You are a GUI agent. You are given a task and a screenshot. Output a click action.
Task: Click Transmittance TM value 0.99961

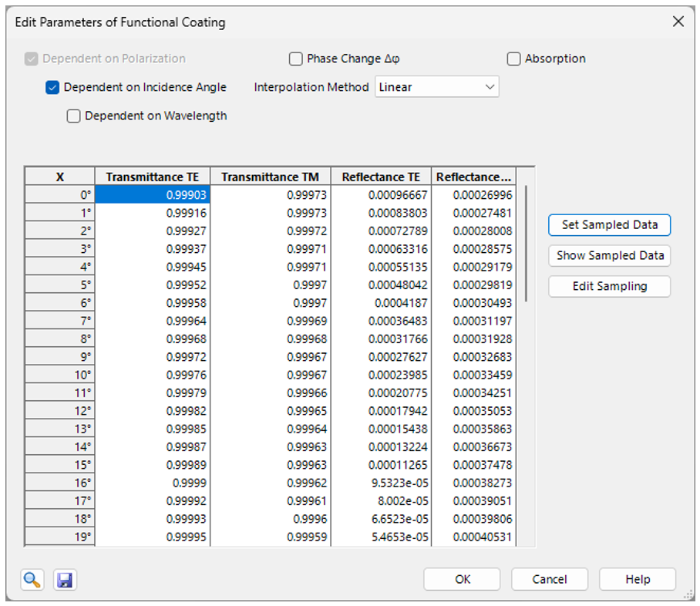click(x=270, y=500)
